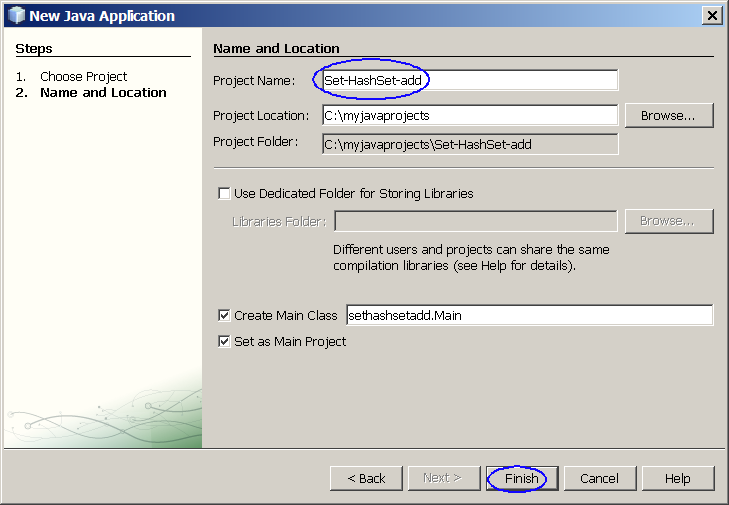Select step 1 Choose Project
The image size is (729, 505).
pyautogui.click(x=83, y=76)
